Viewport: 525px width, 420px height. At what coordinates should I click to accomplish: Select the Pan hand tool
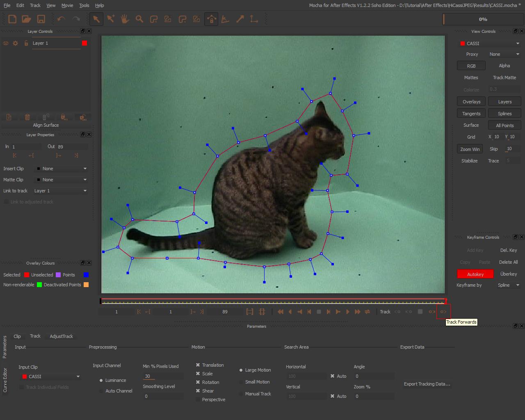pyautogui.click(x=125, y=19)
